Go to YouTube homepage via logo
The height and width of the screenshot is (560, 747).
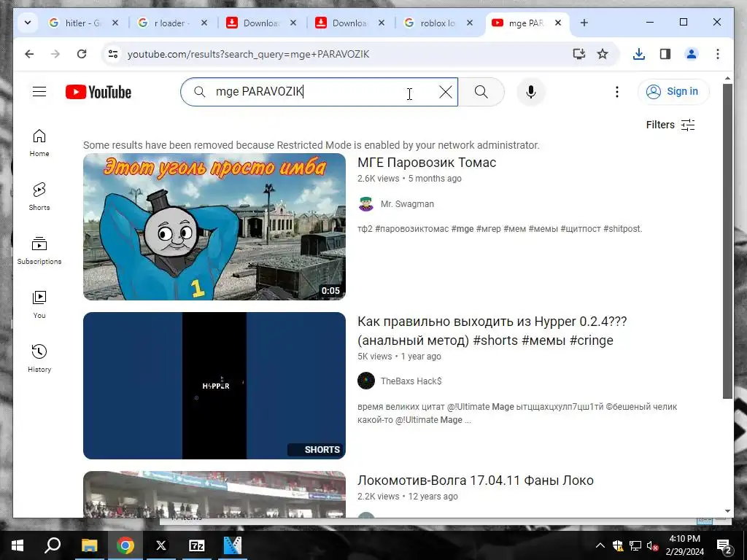point(98,92)
